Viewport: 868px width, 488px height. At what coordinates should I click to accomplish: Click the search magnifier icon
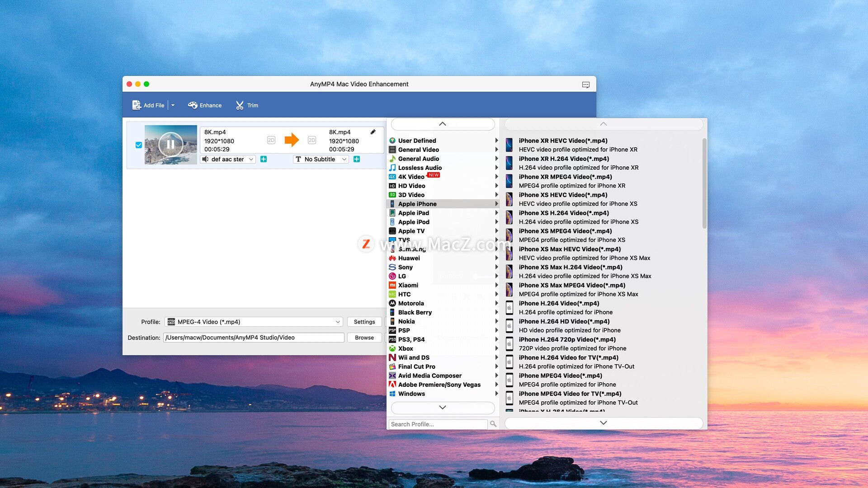[x=493, y=424]
